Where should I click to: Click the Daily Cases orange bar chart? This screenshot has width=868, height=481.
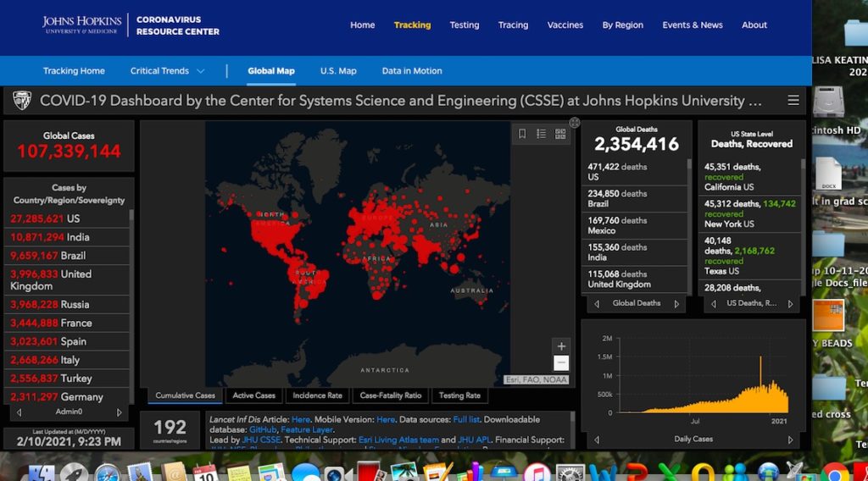704,384
